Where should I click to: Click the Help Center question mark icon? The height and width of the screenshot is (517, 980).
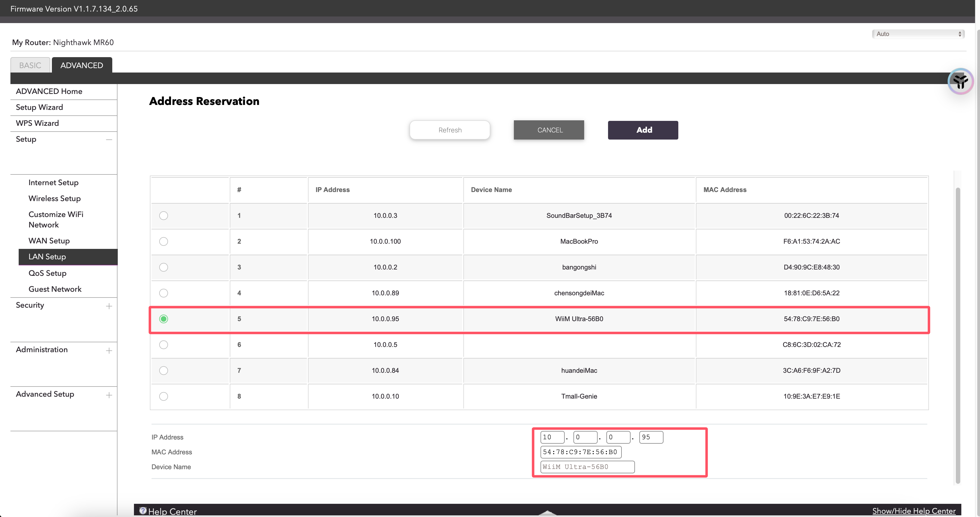point(143,510)
